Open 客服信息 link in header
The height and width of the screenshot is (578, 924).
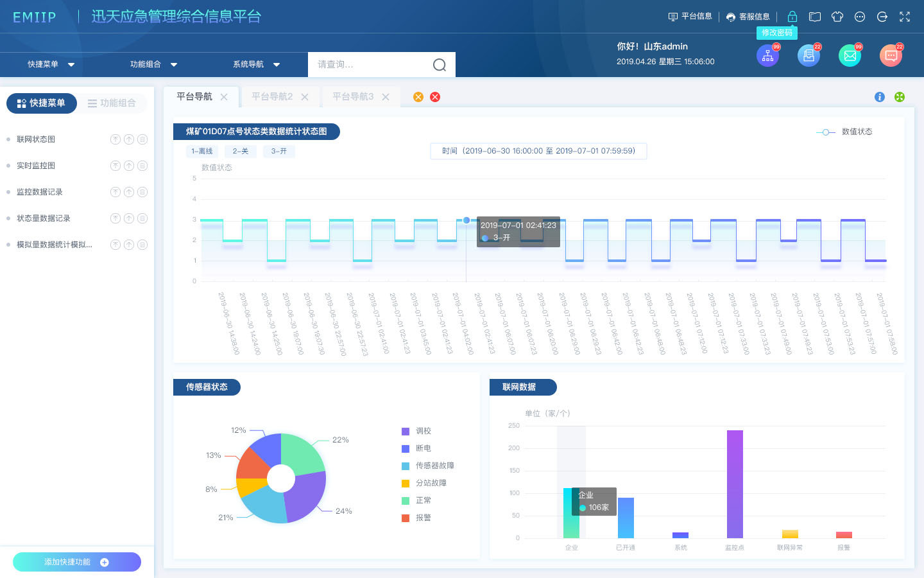pos(748,17)
